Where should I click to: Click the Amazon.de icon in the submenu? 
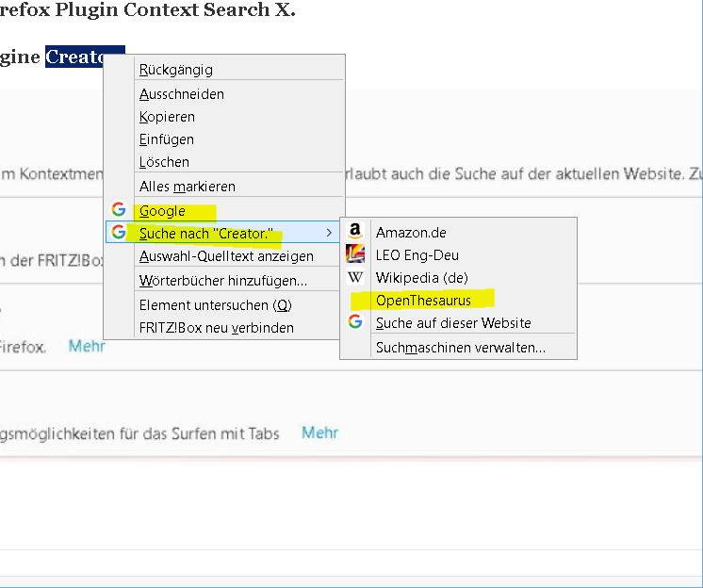(x=354, y=231)
